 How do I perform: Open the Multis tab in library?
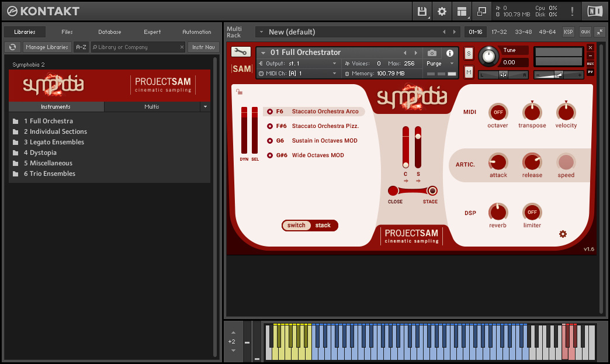[x=151, y=107]
